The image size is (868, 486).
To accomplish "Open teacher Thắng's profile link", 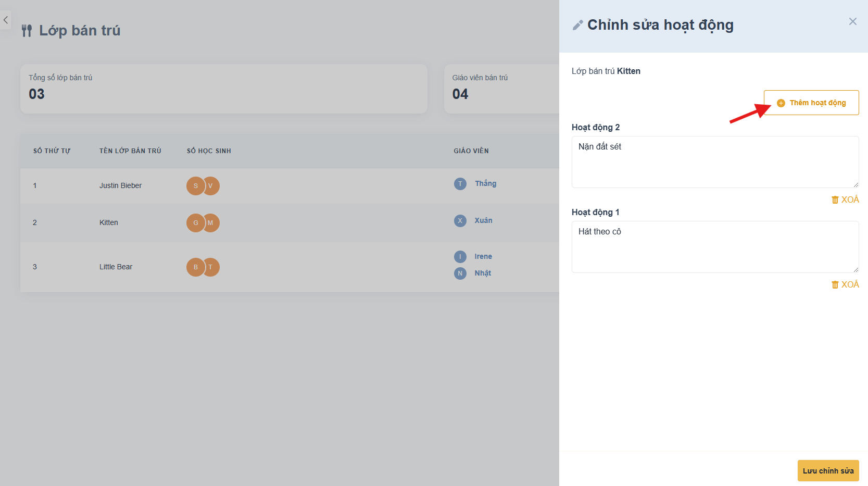I will coord(485,183).
